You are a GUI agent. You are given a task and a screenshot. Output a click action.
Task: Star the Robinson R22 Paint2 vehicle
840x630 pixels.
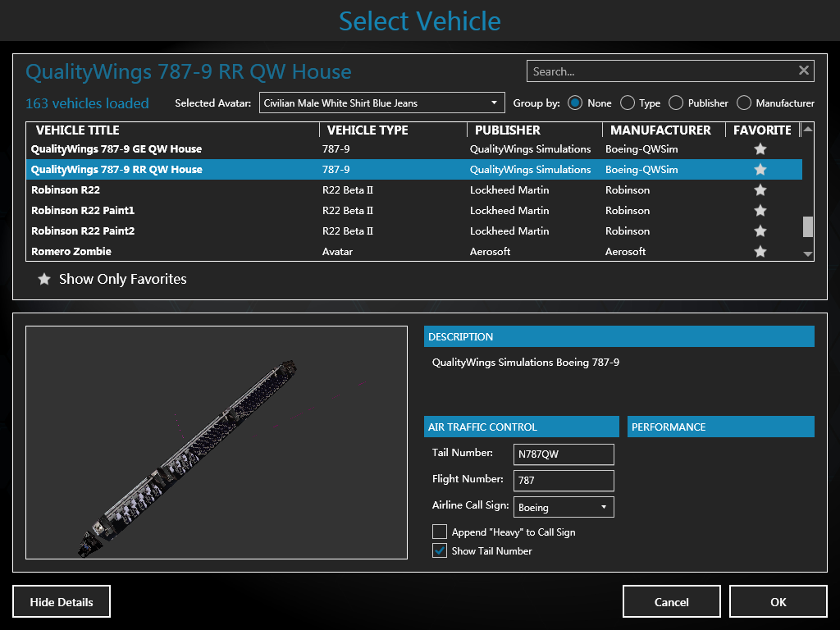[x=760, y=231]
